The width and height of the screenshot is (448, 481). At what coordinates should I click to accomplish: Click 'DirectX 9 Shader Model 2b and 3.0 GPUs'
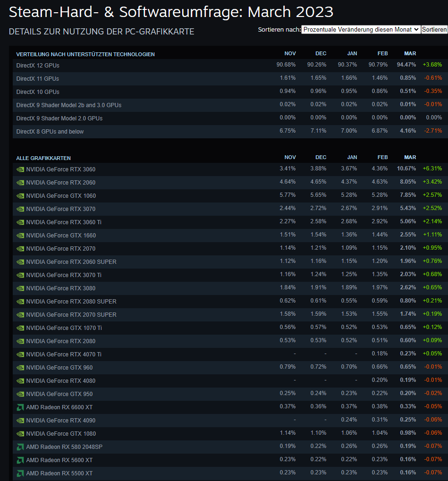point(69,105)
